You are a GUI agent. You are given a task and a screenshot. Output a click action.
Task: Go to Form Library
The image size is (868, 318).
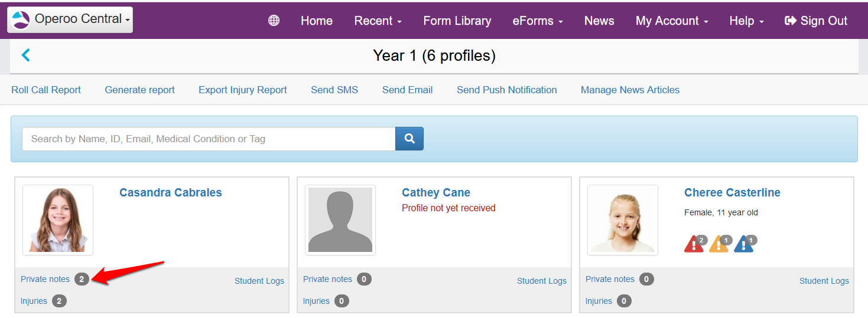tap(457, 21)
